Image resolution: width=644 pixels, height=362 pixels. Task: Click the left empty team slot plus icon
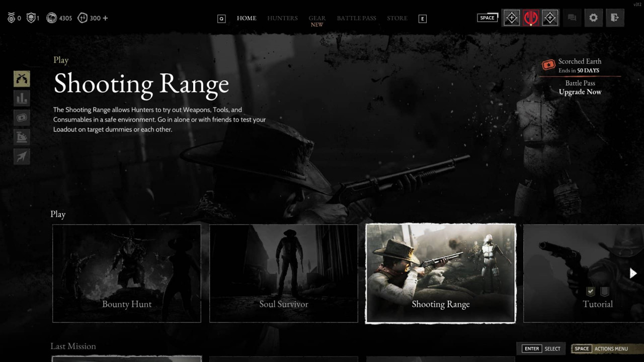coord(512,18)
